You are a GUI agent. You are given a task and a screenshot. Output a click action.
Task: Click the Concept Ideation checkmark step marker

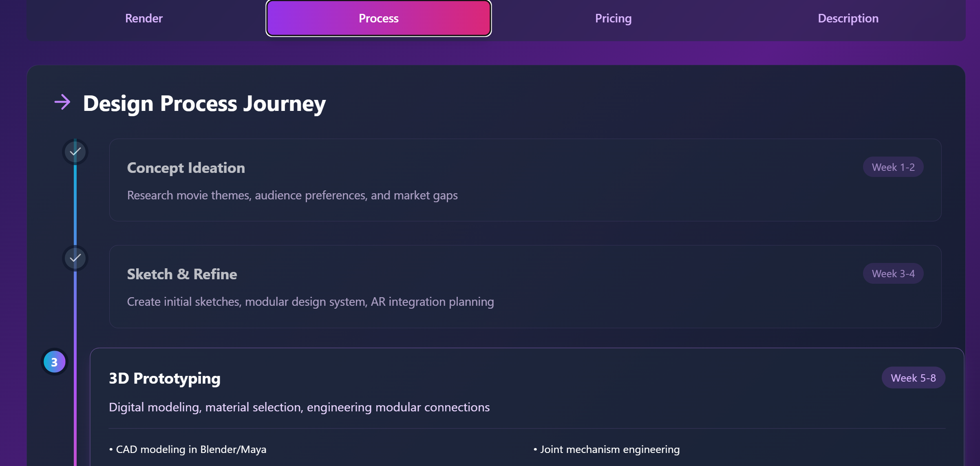click(75, 152)
